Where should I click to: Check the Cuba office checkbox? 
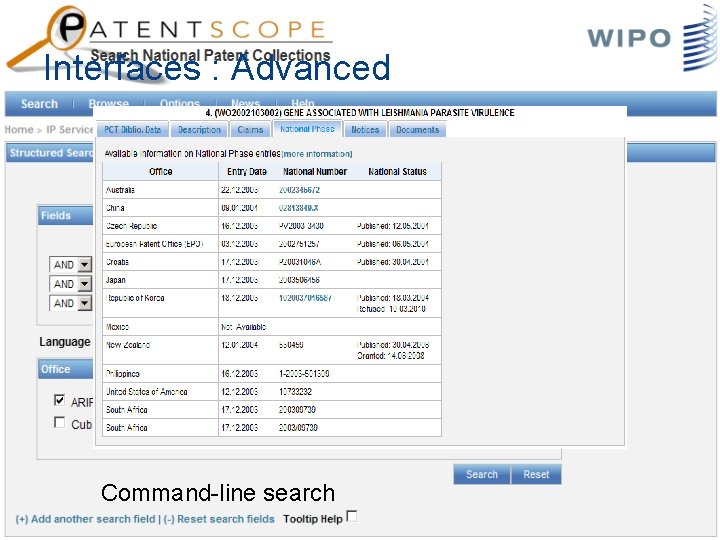(x=59, y=422)
